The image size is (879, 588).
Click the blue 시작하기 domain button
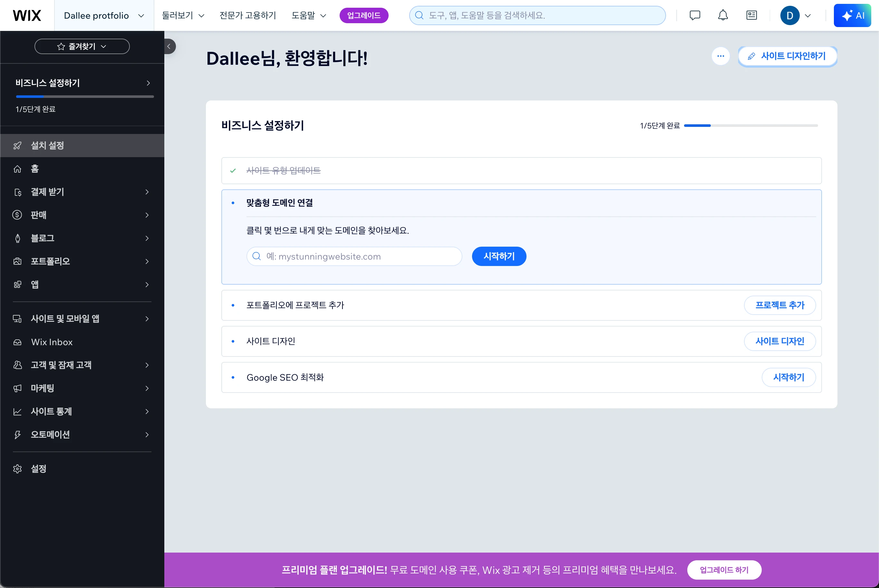499,257
